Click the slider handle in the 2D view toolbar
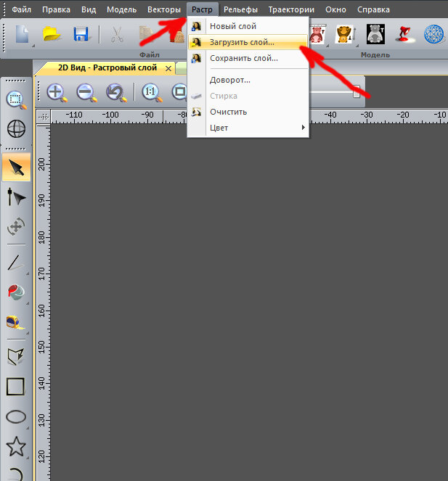Viewport: 448px width, 481px height. (x=357, y=91)
